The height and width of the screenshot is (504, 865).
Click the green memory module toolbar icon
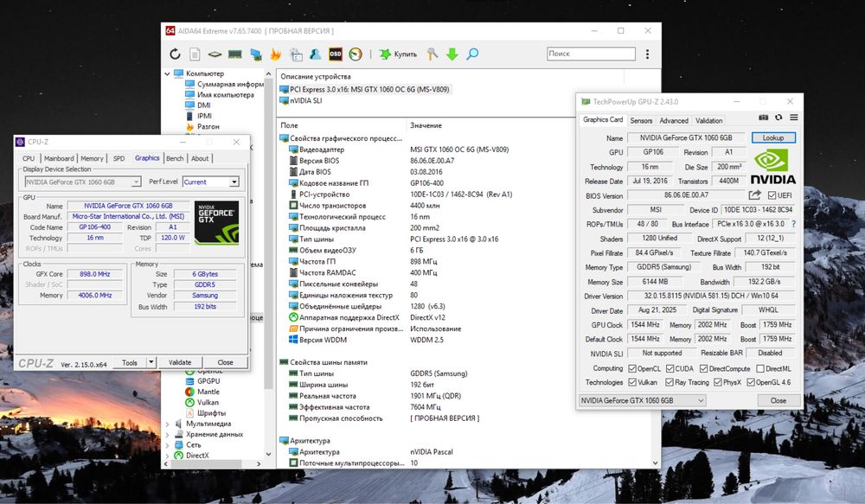coord(235,54)
